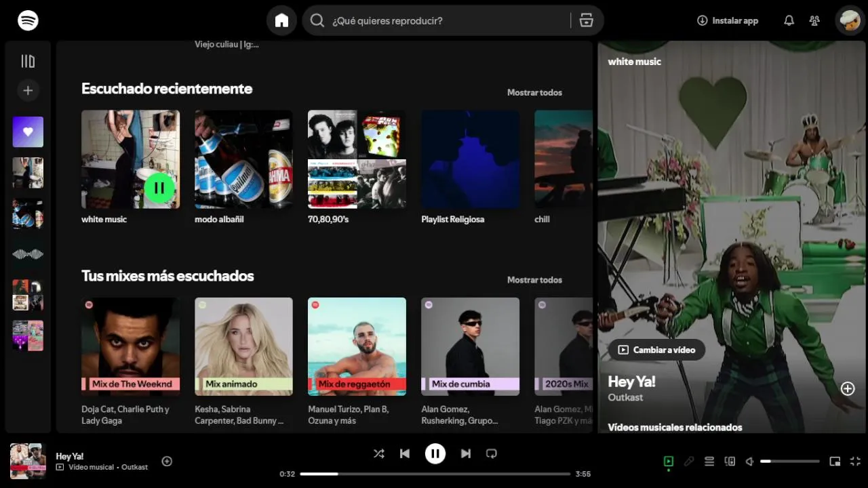Click the Tus mixes más escuchados heading

point(167,276)
